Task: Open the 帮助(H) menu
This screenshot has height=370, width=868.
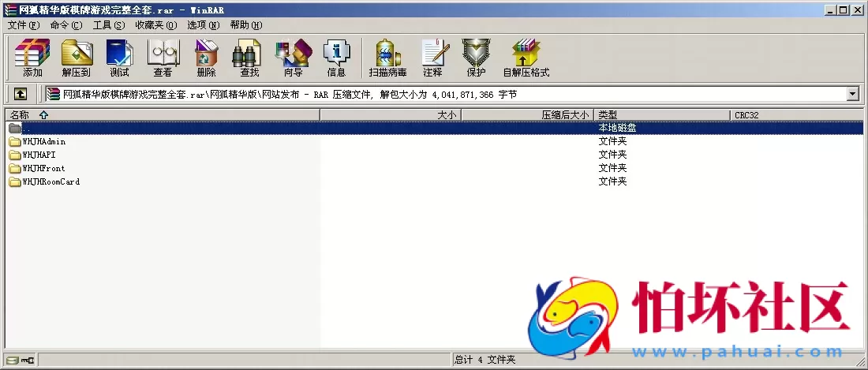Action: tap(245, 25)
